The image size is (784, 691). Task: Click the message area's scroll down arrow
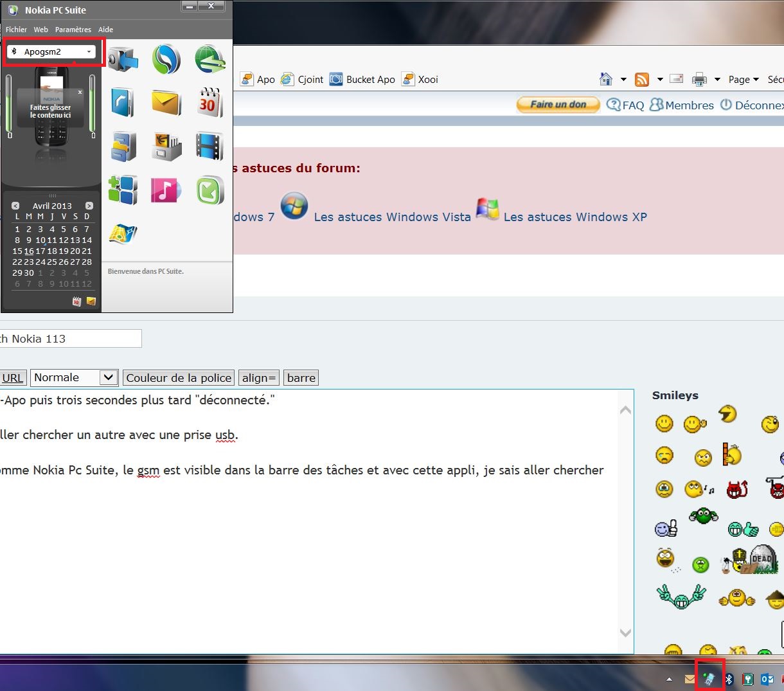[625, 633]
